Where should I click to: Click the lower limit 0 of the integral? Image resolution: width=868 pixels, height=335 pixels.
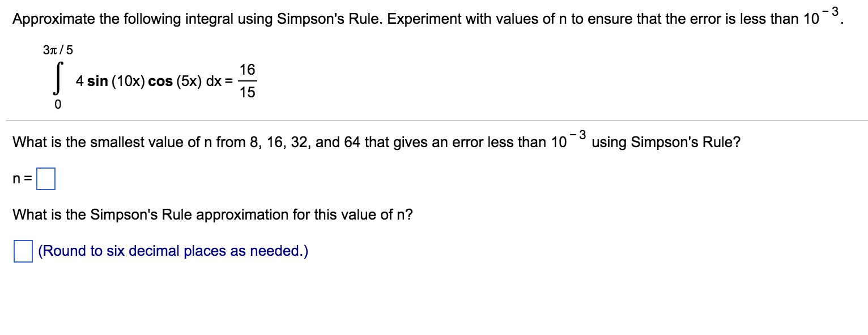pyautogui.click(x=58, y=104)
